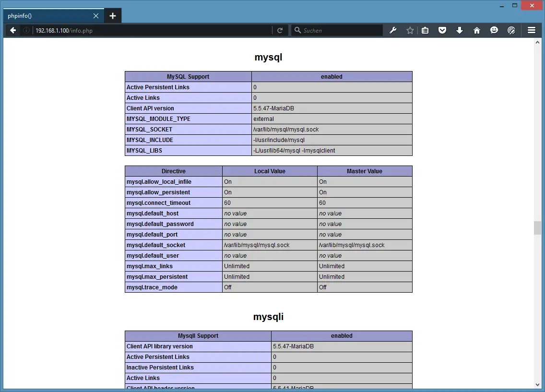Screen dimensions: 545x392
Task: Click the globe extension icon
Action: click(511, 31)
